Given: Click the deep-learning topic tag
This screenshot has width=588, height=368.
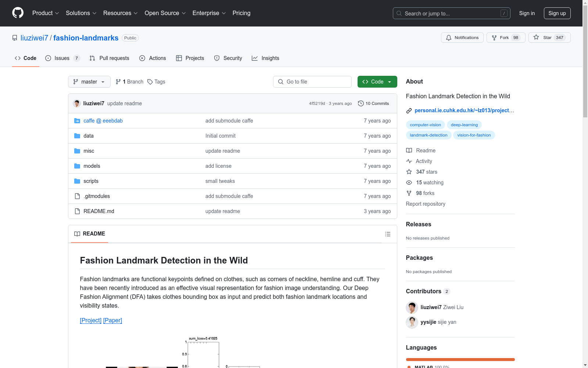Looking at the screenshot, I should pyautogui.click(x=464, y=125).
